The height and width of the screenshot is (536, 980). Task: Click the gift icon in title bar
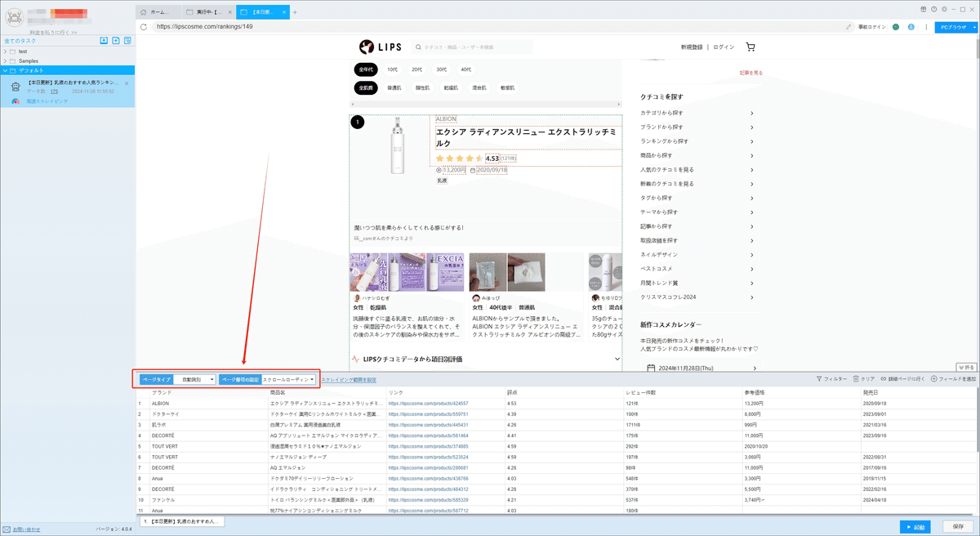click(922, 8)
